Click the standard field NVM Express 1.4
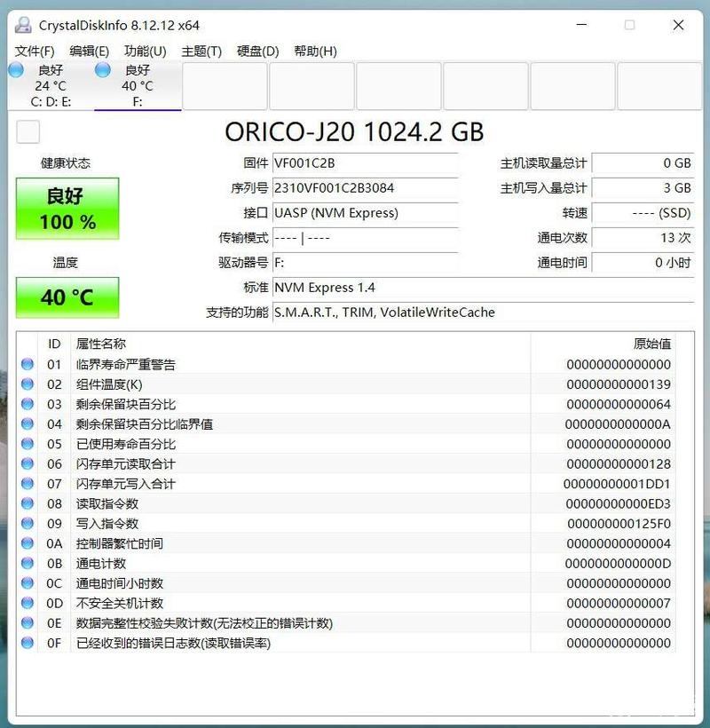The height and width of the screenshot is (728, 710). pos(483,288)
